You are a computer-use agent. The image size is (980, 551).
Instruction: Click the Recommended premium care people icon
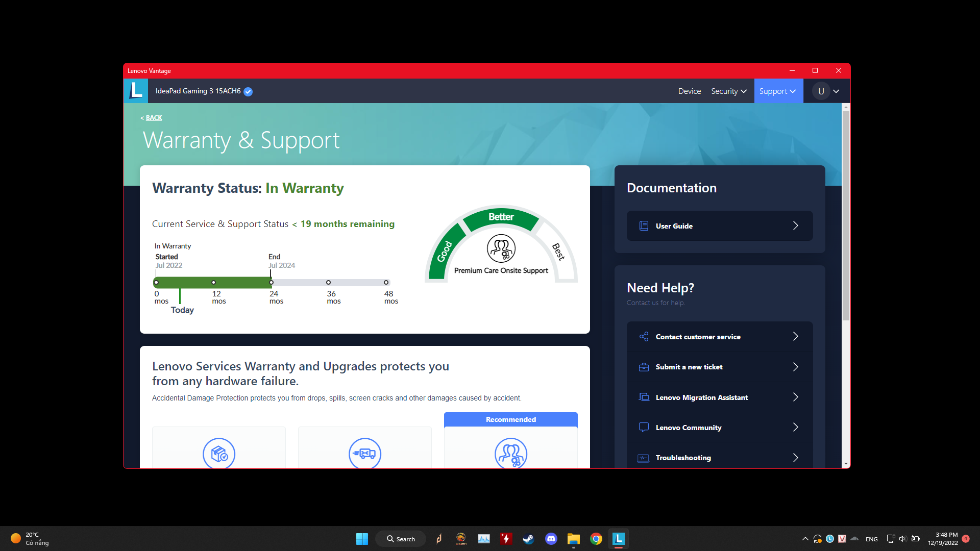click(x=510, y=453)
